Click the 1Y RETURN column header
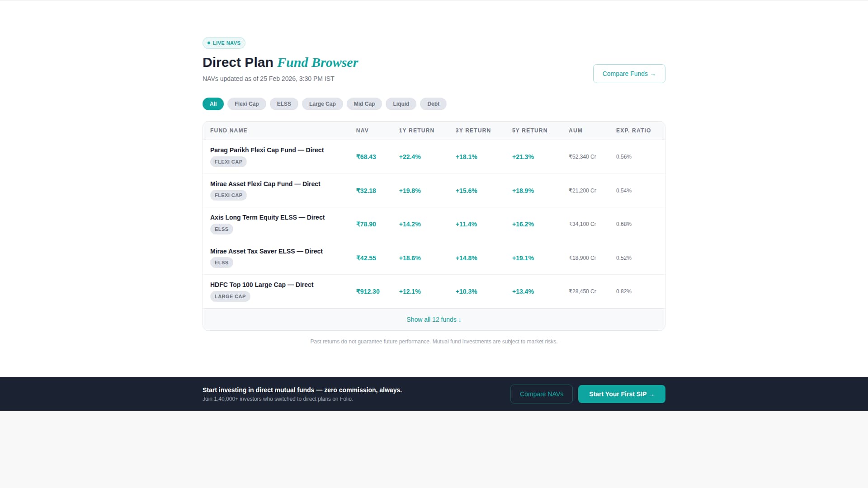 [x=416, y=131]
